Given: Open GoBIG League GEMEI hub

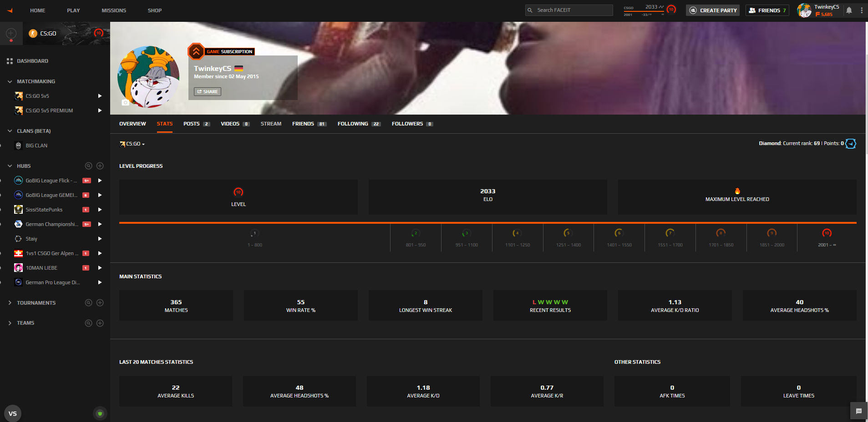Looking at the screenshot, I should click(x=51, y=195).
